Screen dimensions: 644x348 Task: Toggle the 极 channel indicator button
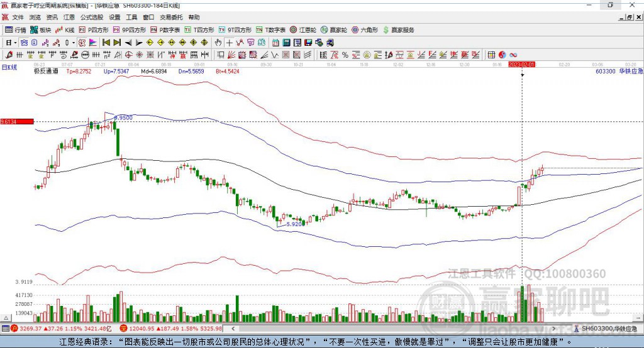(x=82, y=43)
